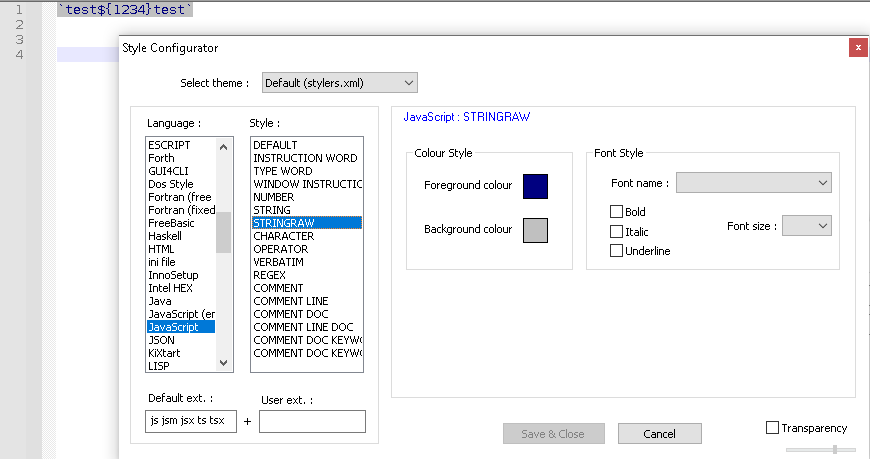Select FreeBasic in Language list
This screenshot has height=459, width=870.
tap(181, 223)
